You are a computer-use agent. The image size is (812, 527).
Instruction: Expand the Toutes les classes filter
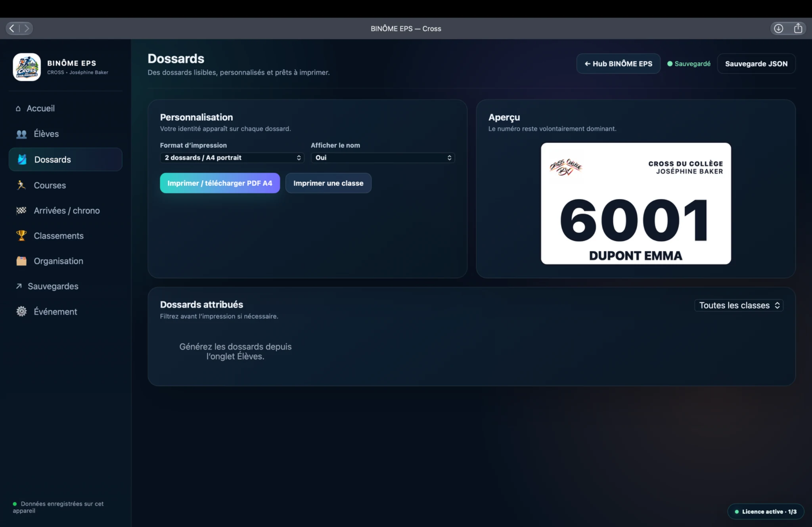coord(739,306)
